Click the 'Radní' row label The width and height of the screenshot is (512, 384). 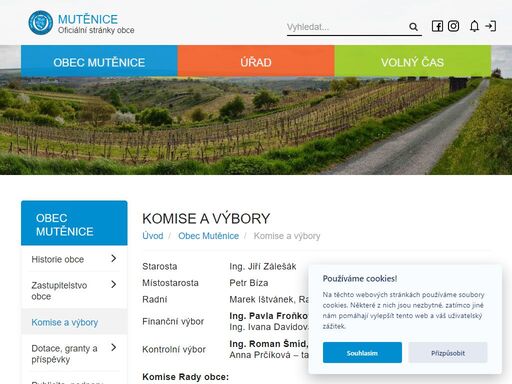(155, 299)
